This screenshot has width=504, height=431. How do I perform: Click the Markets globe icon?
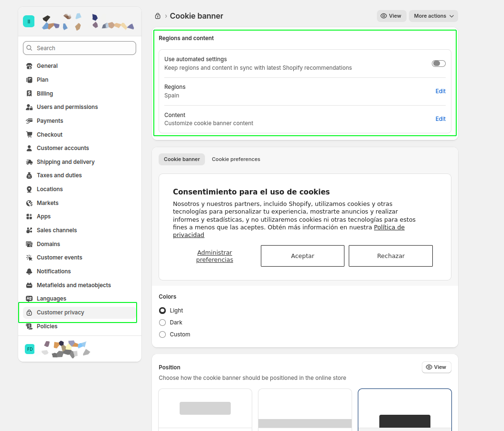[x=29, y=203]
